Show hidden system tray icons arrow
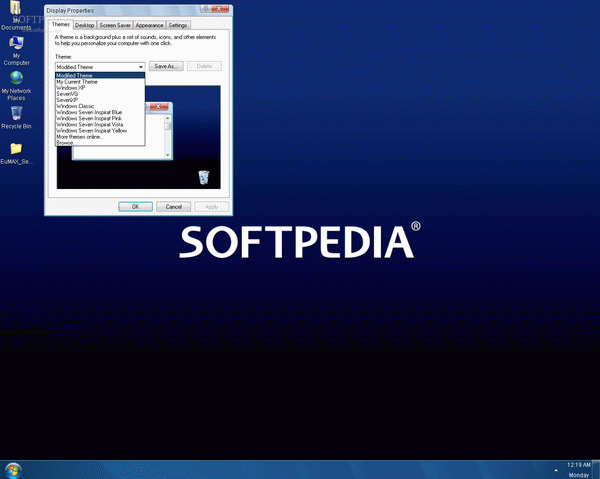This screenshot has width=600, height=479. [556, 470]
